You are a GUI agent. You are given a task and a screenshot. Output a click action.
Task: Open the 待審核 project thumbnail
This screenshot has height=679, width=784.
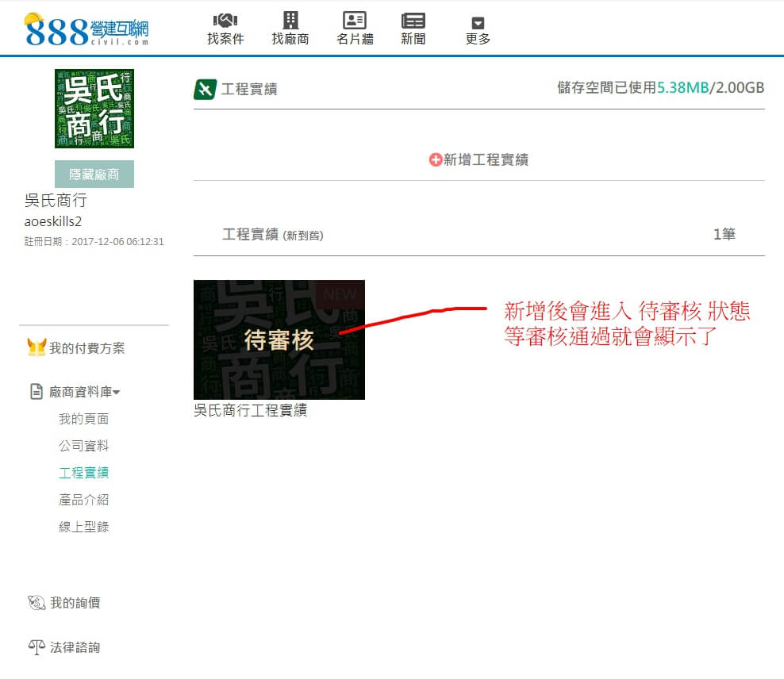pyautogui.click(x=279, y=339)
